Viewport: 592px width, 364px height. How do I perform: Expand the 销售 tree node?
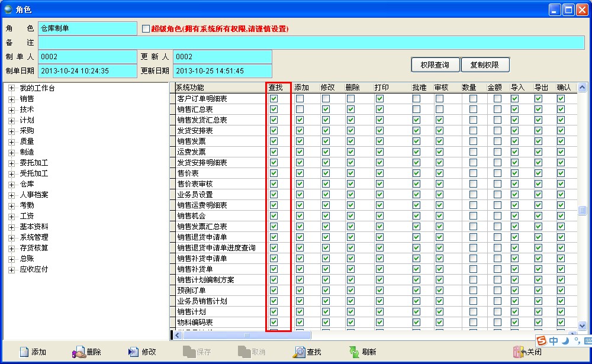pyautogui.click(x=11, y=99)
